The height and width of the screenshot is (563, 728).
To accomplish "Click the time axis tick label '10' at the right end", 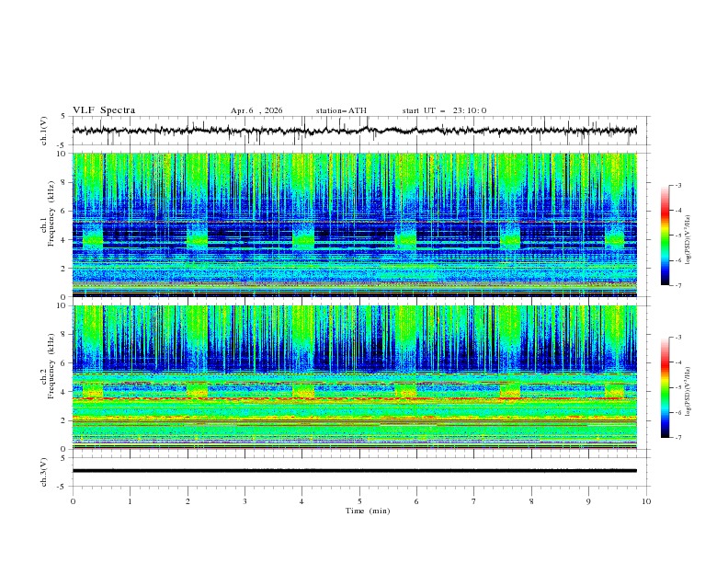I will [x=646, y=501].
